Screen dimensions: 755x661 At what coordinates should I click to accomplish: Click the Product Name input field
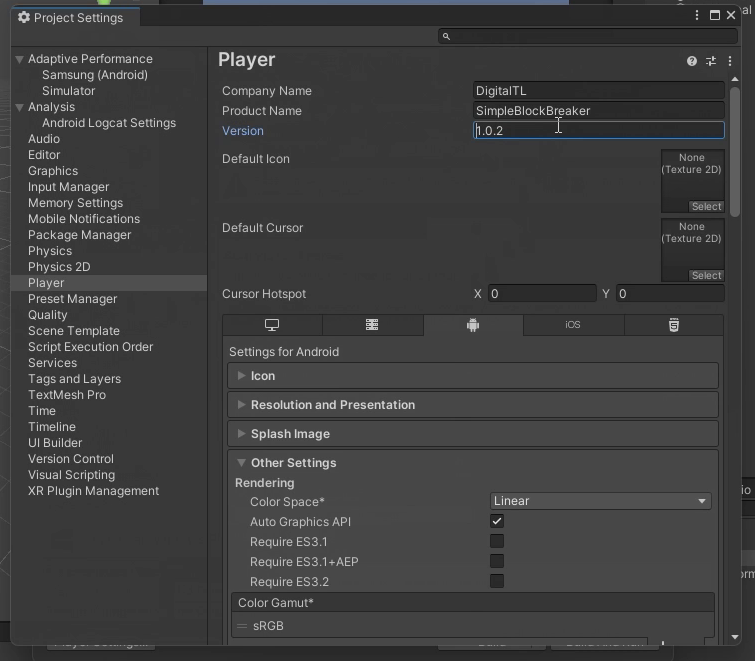(598, 111)
